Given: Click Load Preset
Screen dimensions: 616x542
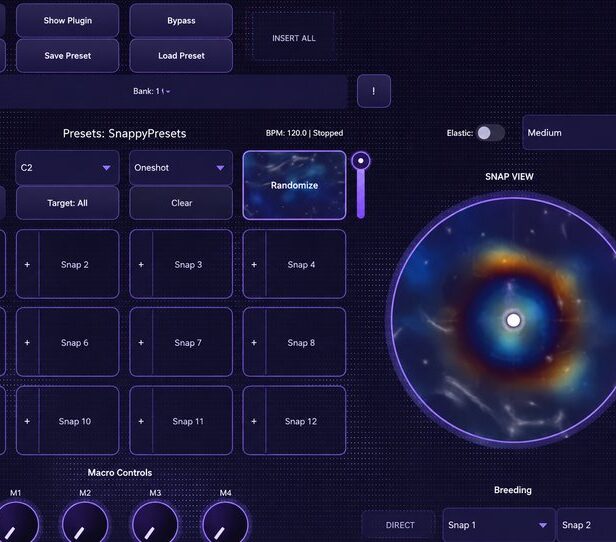Looking at the screenshot, I should [x=181, y=56].
